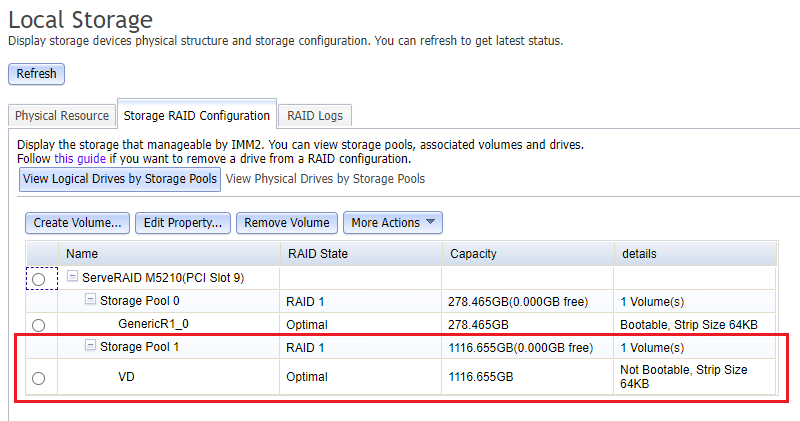The image size is (800, 421).
Task: Follow the 'this guide' link
Action: tap(80, 158)
